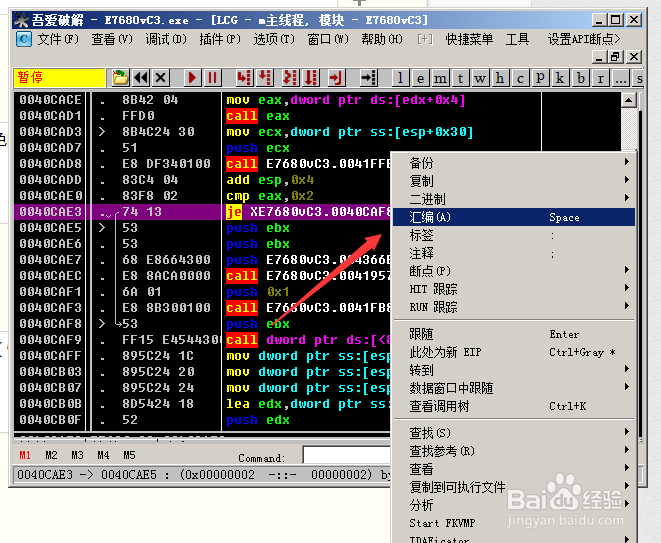This screenshot has width=661, height=543.
Task: Expand RUN 跟踪 submenu
Action: 514,307
